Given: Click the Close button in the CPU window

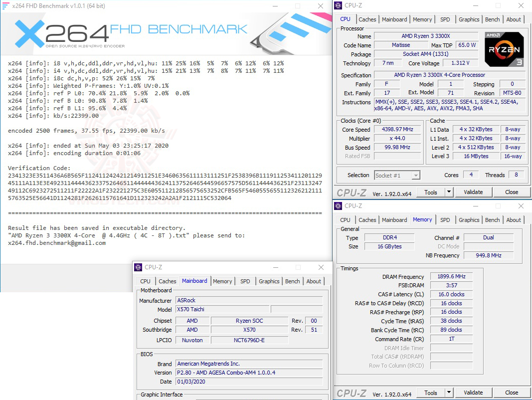Looking at the screenshot, I should pyautogui.click(x=511, y=192).
